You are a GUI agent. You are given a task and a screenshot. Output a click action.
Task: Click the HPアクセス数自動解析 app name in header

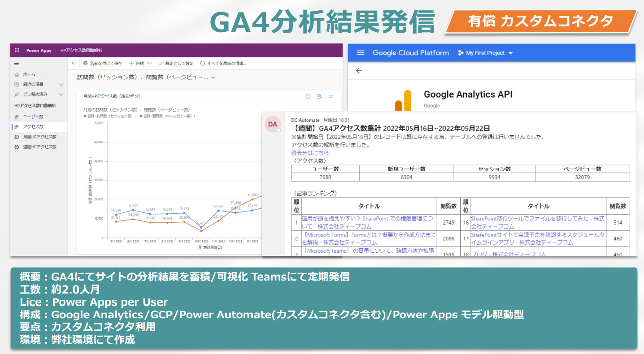coord(81,51)
